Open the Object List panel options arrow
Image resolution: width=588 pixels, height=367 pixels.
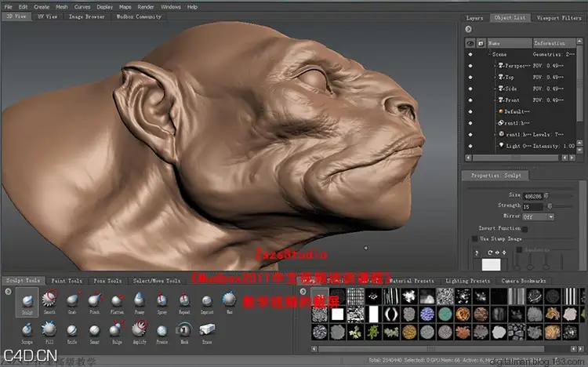coord(468,29)
